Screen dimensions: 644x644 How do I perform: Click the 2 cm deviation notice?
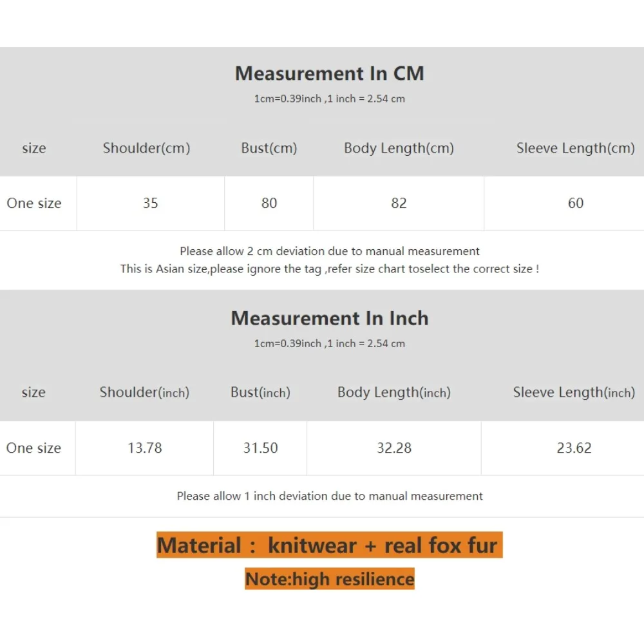[x=329, y=251]
